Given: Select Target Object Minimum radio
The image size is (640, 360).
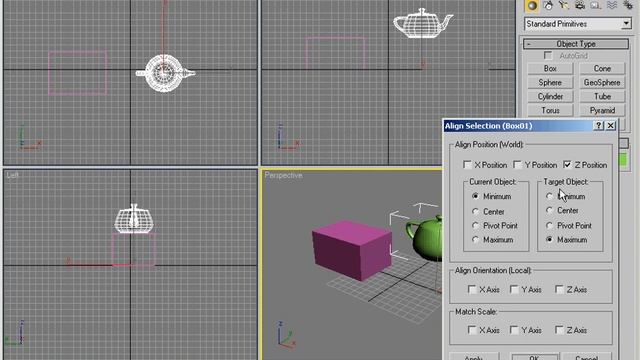Looking at the screenshot, I should 549,196.
